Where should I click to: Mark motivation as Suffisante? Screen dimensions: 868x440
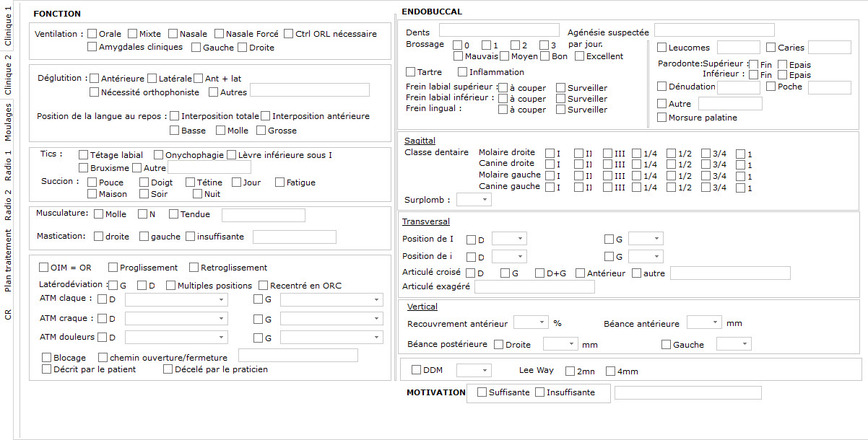click(482, 392)
